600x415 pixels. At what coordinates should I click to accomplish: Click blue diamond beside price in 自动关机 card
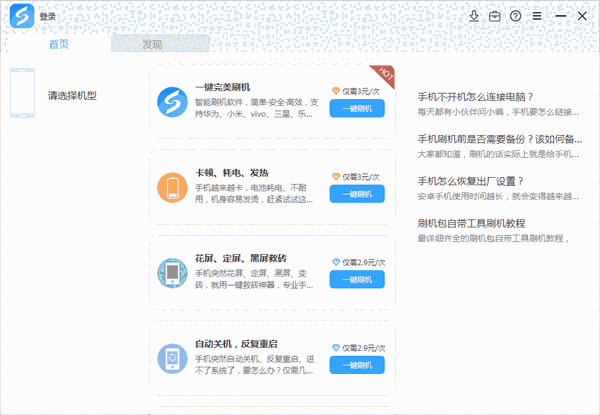(336, 348)
